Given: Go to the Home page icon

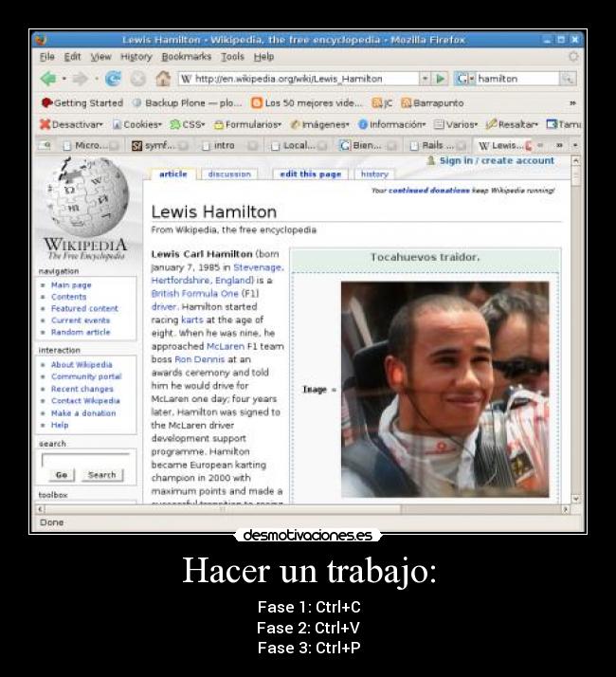Looking at the screenshot, I should [163, 78].
